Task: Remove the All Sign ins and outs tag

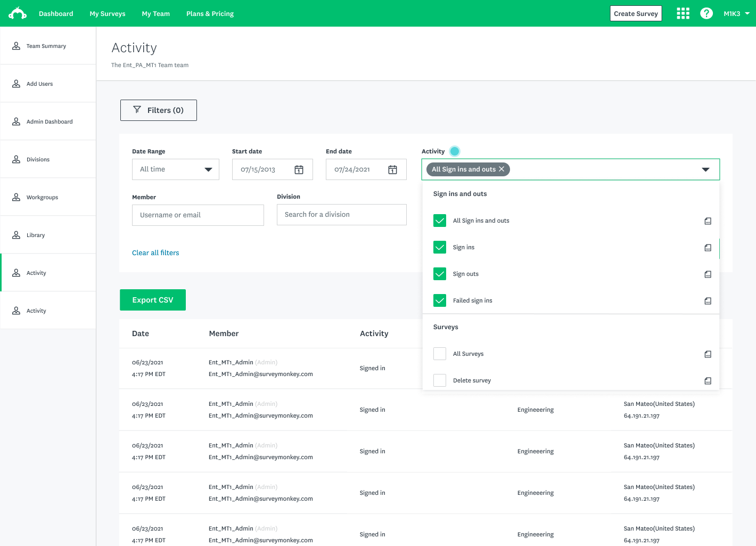Action: pyautogui.click(x=502, y=169)
